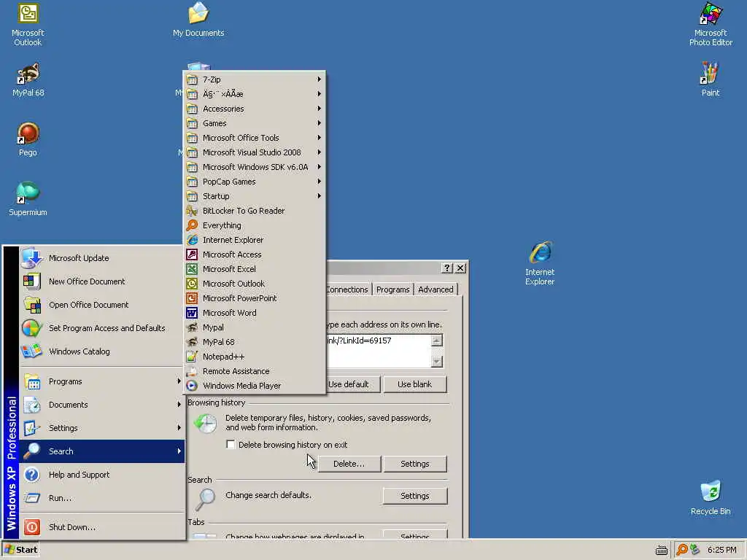This screenshot has width=747, height=560.
Task: Open Settings submenu in Start menu
Action: (102, 428)
